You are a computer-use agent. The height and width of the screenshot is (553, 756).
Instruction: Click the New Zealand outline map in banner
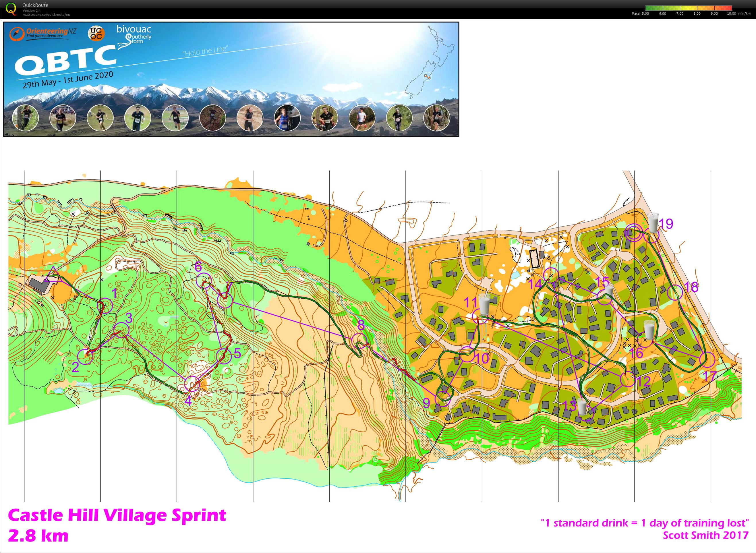pyautogui.click(x=430, y=62)
